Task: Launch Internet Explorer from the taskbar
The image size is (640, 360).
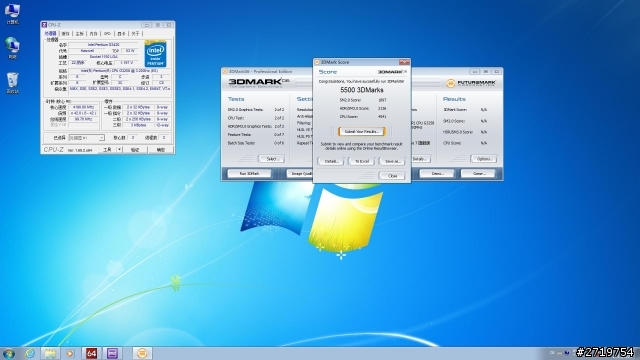Action: [x=30, y=353]
